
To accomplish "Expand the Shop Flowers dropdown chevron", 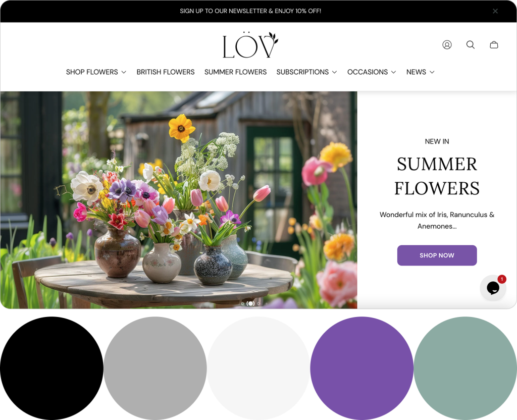I will point(124,72).
